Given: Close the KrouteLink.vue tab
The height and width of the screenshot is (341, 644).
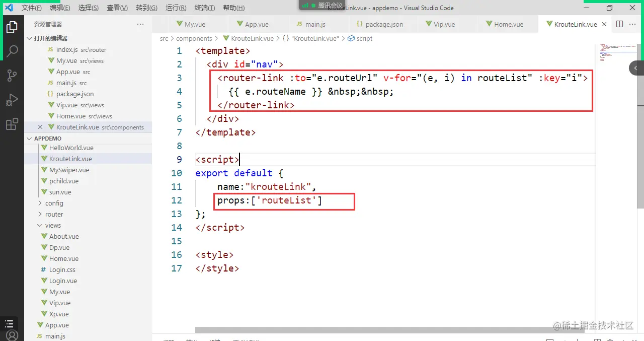Looking at the screenshot, I should (x=604, y=24).
